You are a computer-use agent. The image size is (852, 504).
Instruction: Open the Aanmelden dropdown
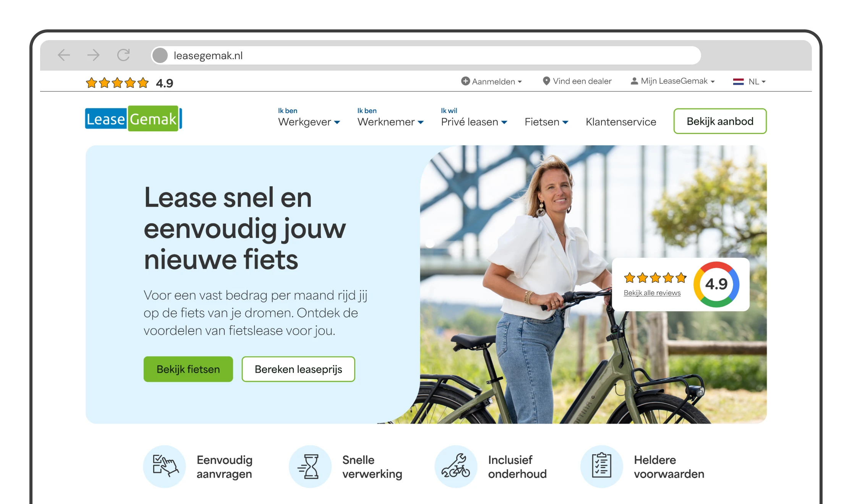coord(491,81)
